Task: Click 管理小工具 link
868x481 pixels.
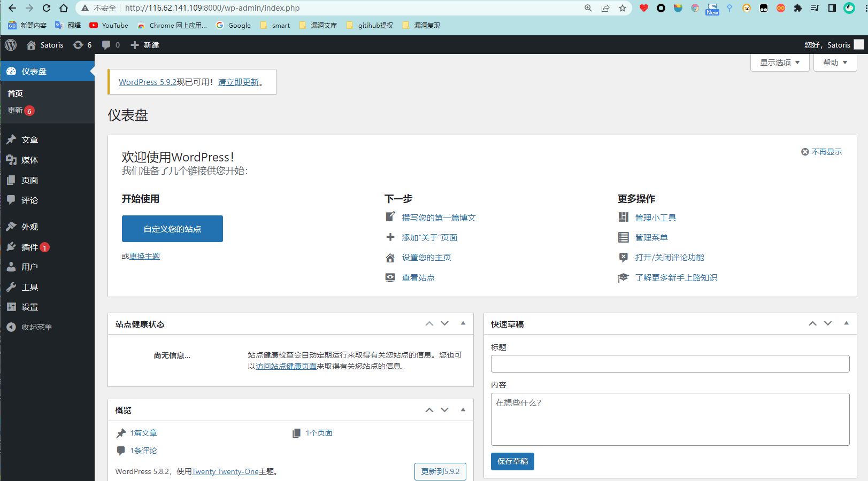Action: [x=656, y=218]
